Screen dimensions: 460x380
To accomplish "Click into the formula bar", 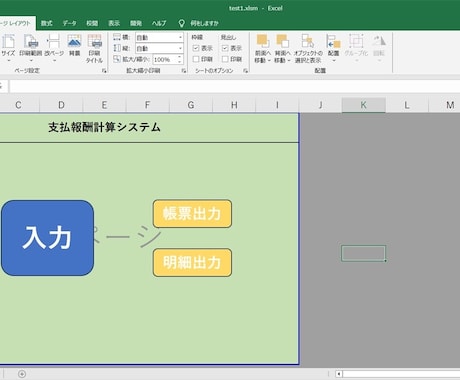I will tap(235, 86).
